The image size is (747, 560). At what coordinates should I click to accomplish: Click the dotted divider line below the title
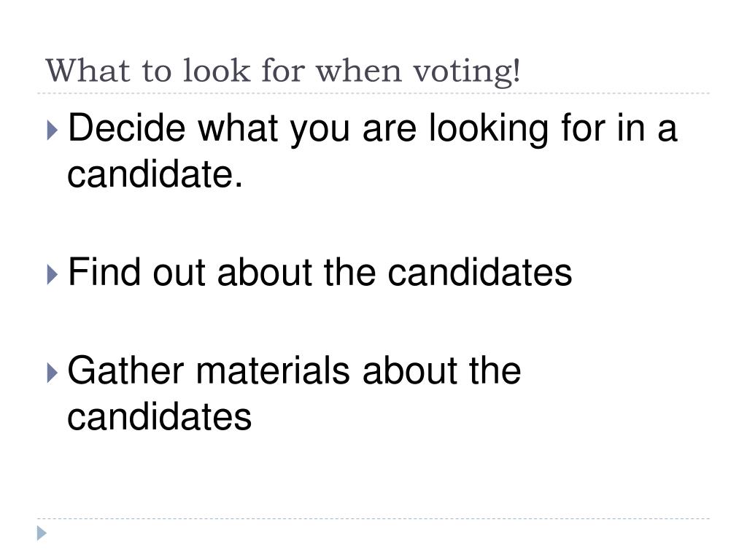point(373,93)
